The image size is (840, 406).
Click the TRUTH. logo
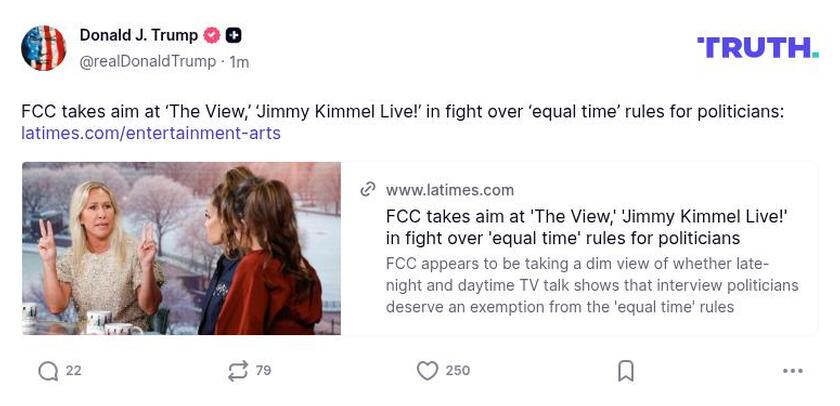click(x=758, y=47)
